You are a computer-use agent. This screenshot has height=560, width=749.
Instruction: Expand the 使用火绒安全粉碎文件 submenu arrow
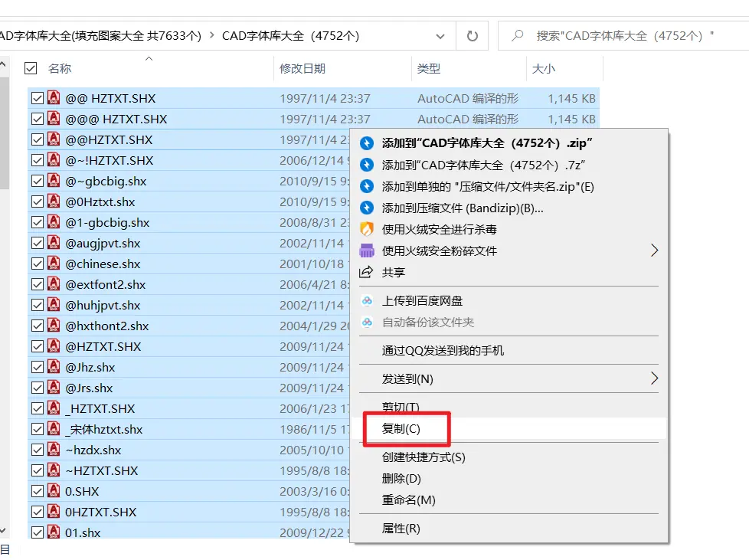point(655,251)
